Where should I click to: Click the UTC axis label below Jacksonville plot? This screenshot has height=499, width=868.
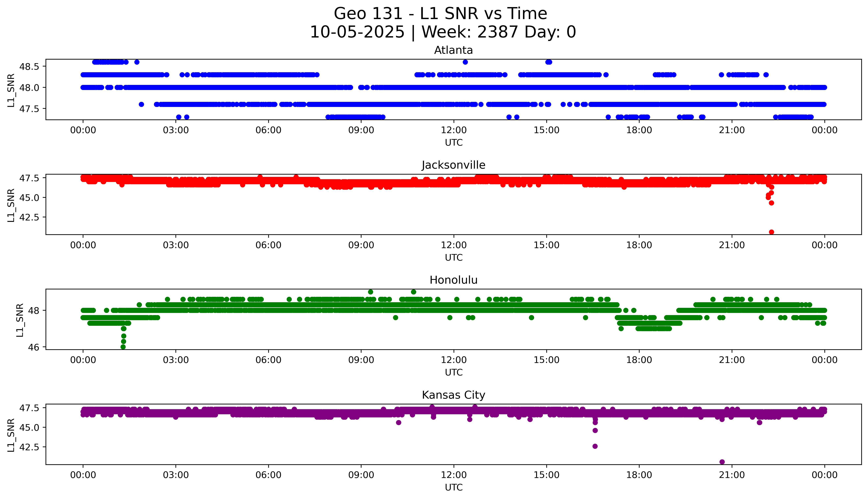click(454, 257)
